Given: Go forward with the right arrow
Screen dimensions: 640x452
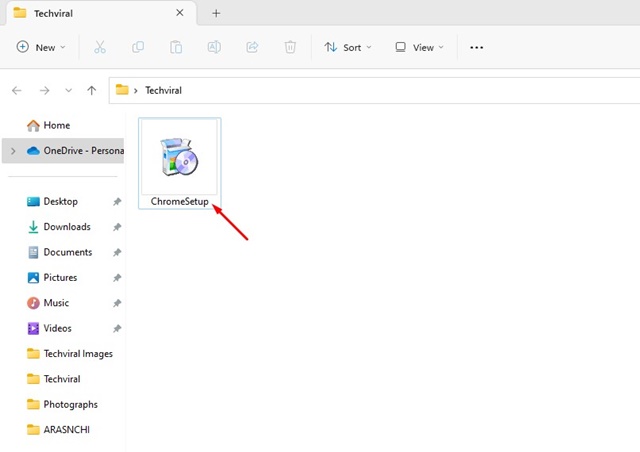Looking at the screenshot, I should point(44,90).
